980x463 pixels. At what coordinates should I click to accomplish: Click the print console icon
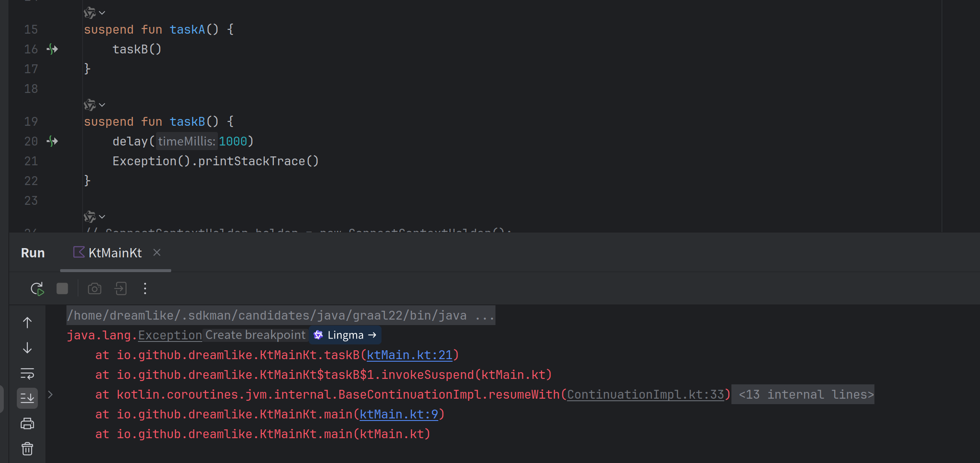coord(27,423)
